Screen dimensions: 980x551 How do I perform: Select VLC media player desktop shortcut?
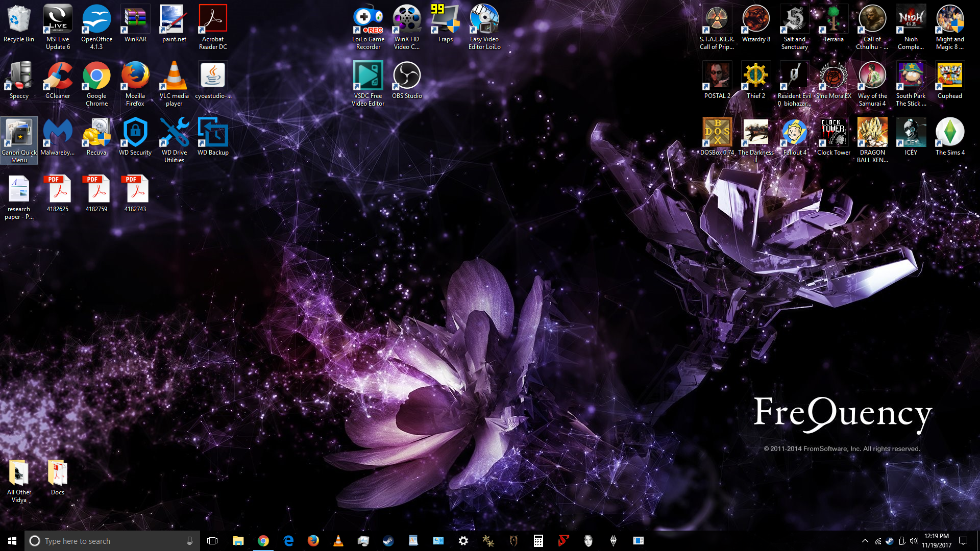(174, 84)
